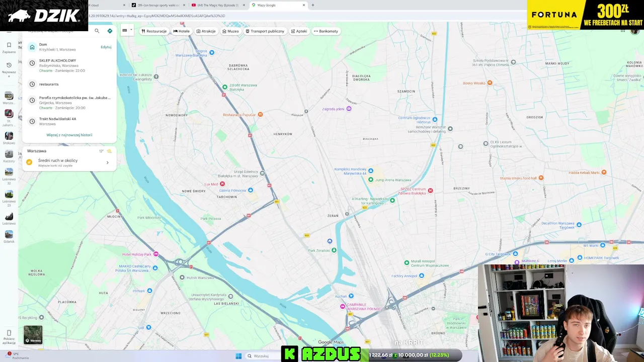The height and width of the screenshot is (362, 644).
Task: Click the Wyszukaj taskbar search box
Action: click(262, 356)
